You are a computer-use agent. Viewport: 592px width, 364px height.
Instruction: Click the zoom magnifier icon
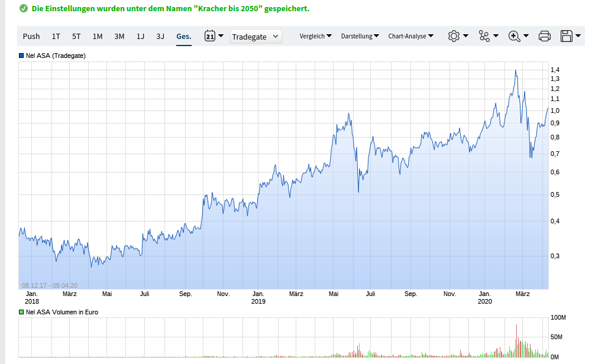515,36
